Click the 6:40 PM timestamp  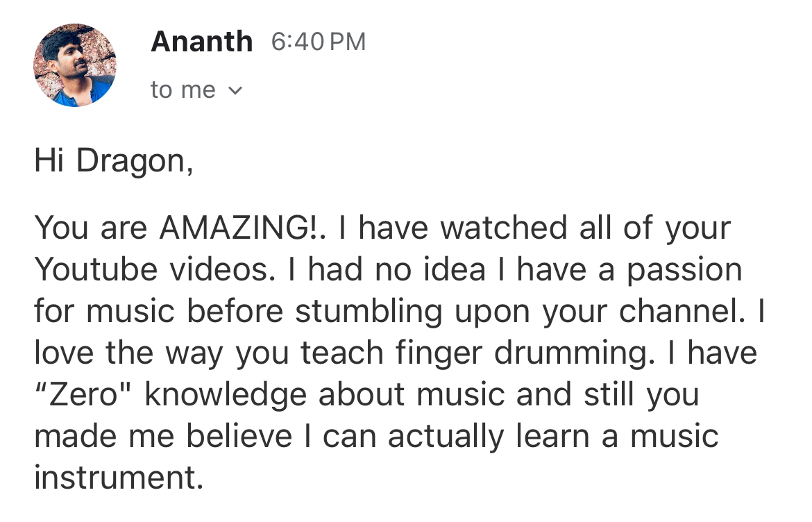click(319, 42)
